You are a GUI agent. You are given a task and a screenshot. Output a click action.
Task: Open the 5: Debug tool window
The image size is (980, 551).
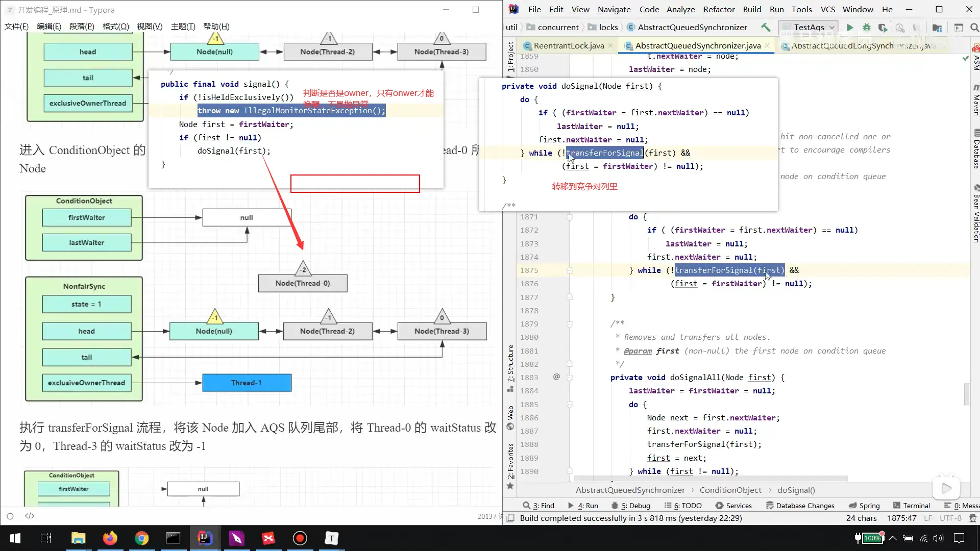point(630,506)
